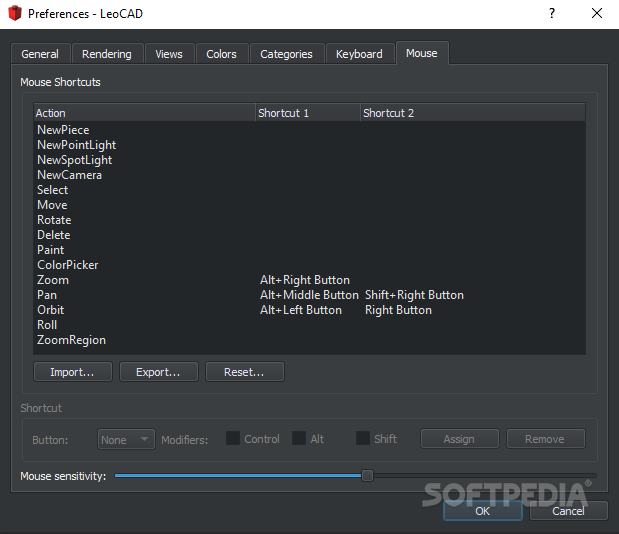Click the Import... button

coord(73,372)
